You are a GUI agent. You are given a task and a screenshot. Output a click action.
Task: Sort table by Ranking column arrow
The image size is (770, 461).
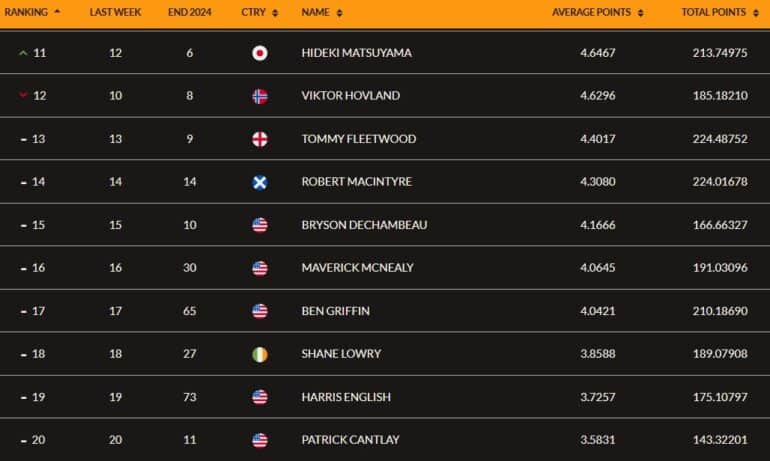point(57,11)
